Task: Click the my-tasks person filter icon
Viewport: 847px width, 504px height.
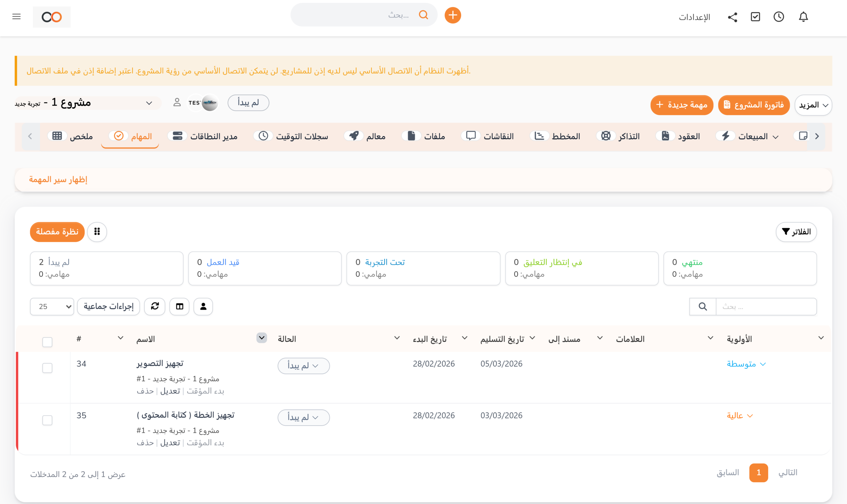Action: [x=203, y=306]
